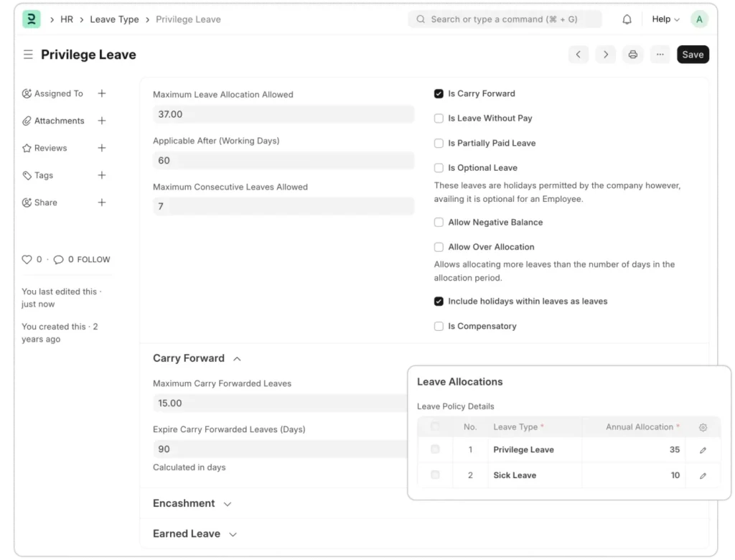Open the three-dot more options menu

660,55
